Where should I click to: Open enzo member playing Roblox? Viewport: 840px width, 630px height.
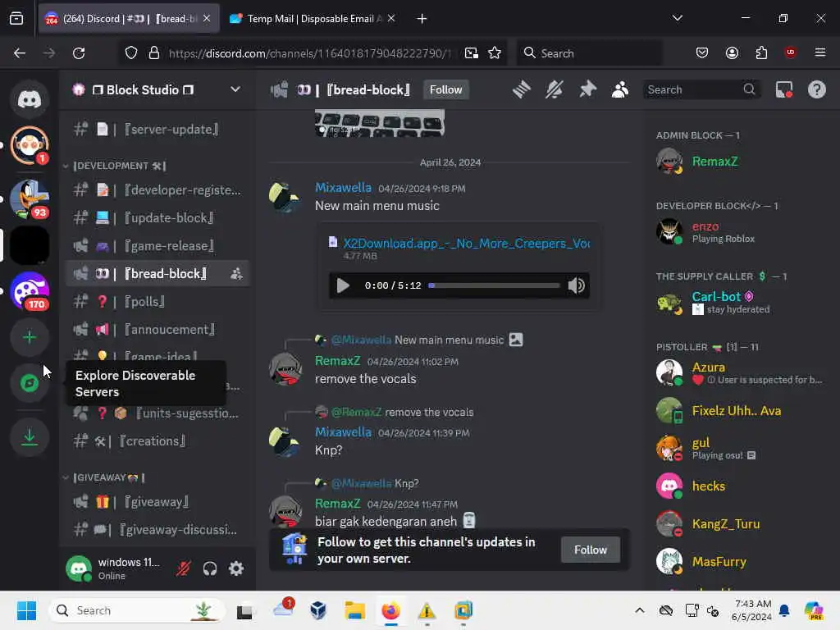pyautogui.click(x=741, y=231)
